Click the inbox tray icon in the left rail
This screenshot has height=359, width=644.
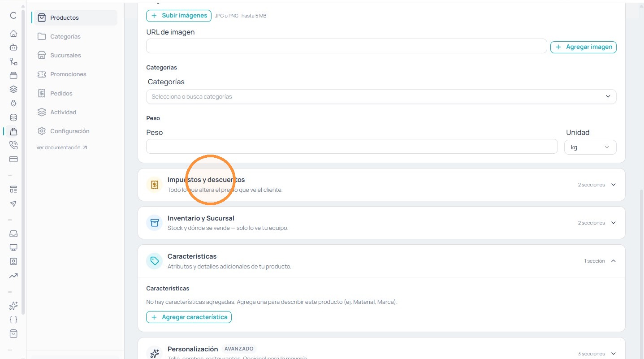(x=13, y=234)
